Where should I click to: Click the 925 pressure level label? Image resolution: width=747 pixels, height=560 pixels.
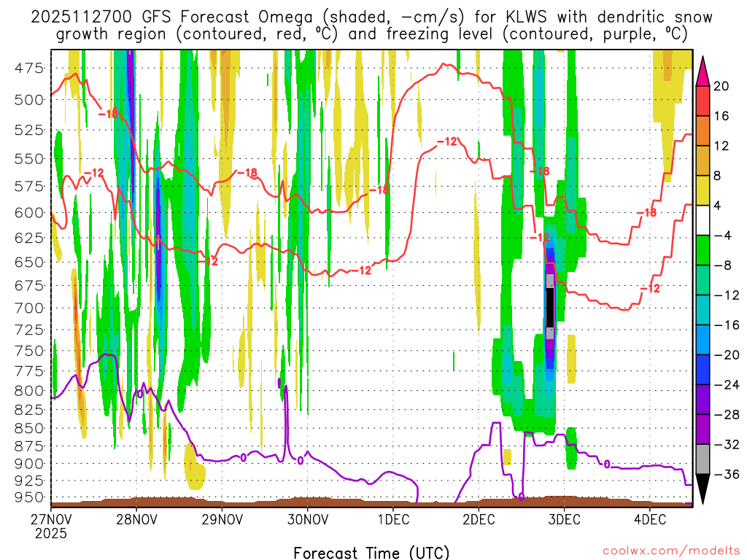click(x=29, y=481)
